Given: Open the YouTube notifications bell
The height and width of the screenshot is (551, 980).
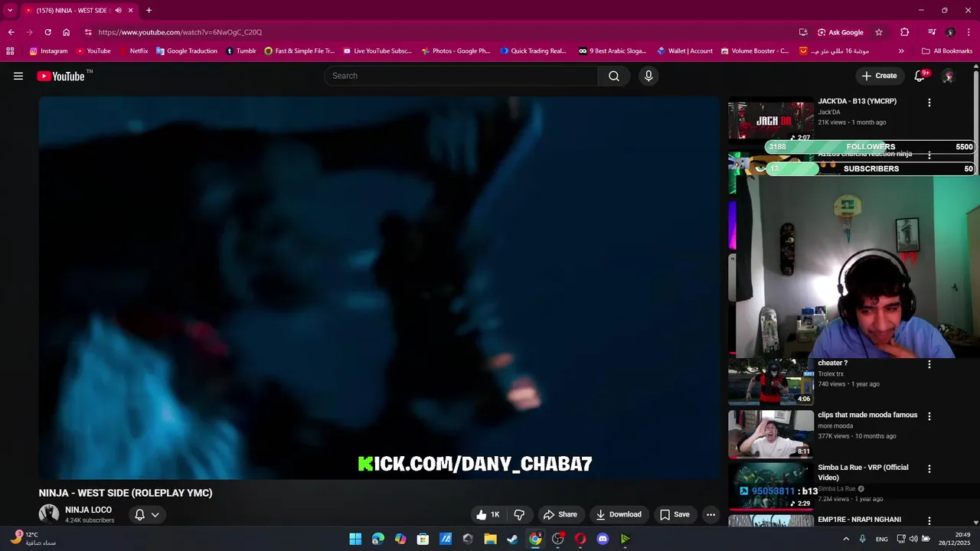Looking at the screenshot, I should pyautogui.click(x=920, y=76).
